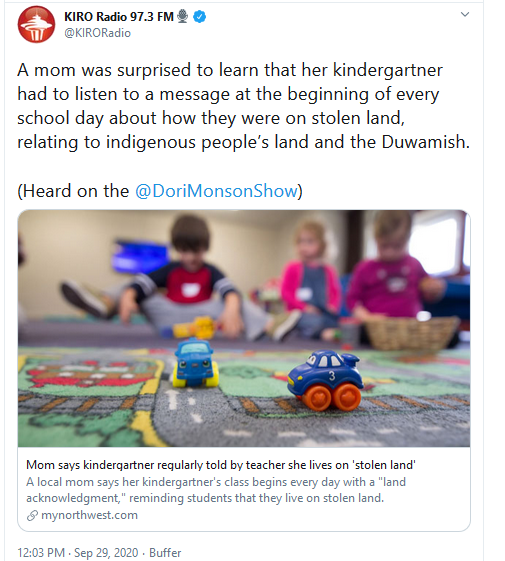The height and width of the screenshot is (561, 505).
Task: Click the "(Heard on the" text line
Action: 73,191
